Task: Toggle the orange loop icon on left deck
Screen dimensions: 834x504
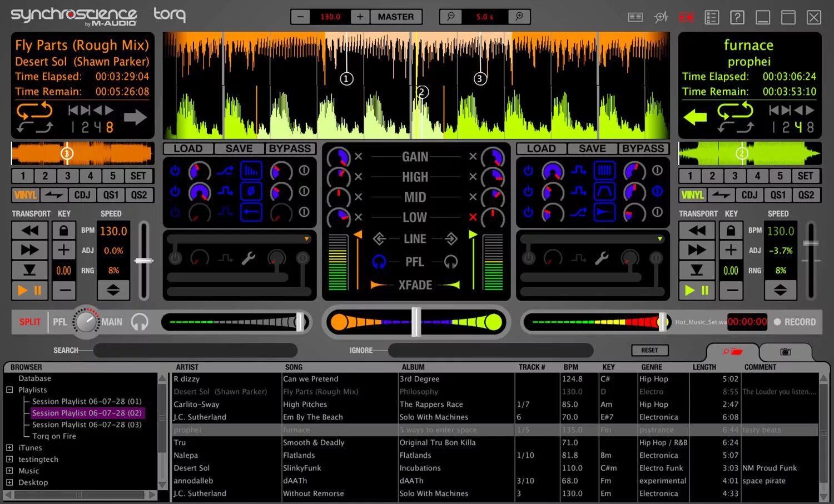Action: [34, 110]
